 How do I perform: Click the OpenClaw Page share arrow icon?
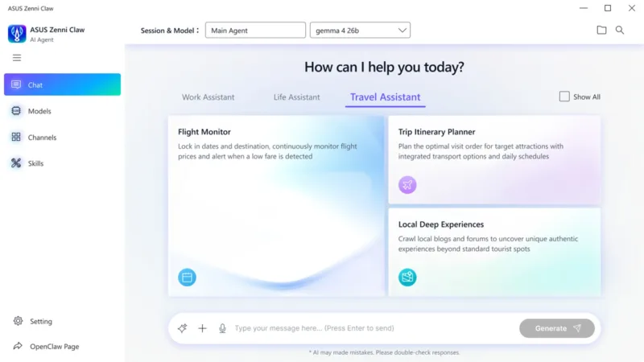[18, 346]
